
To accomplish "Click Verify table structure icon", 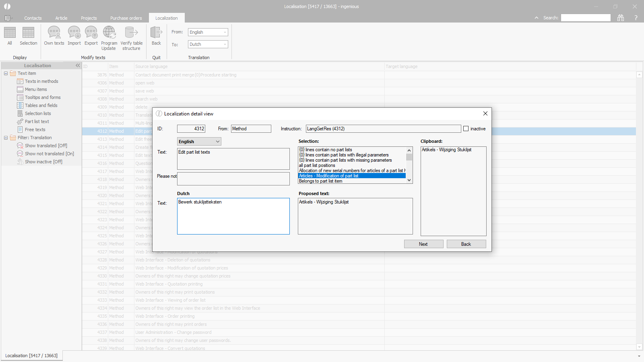I will [131, 33].
